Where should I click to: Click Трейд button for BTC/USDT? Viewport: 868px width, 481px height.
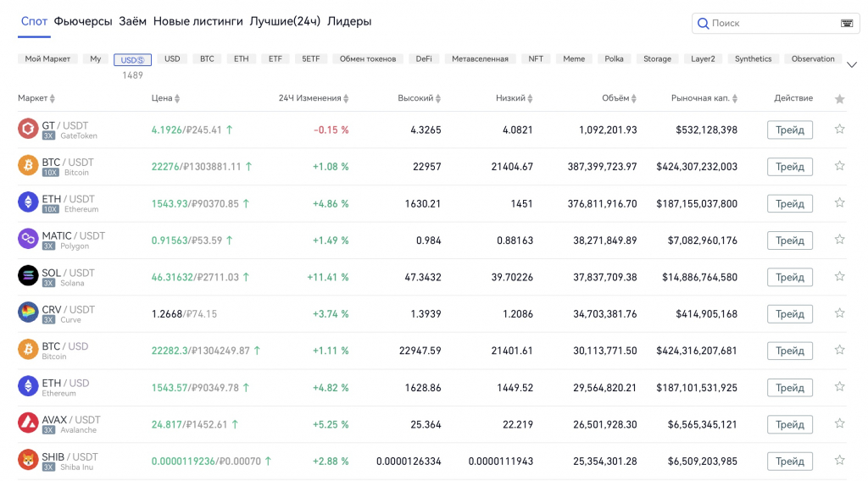tap(790, 167)
